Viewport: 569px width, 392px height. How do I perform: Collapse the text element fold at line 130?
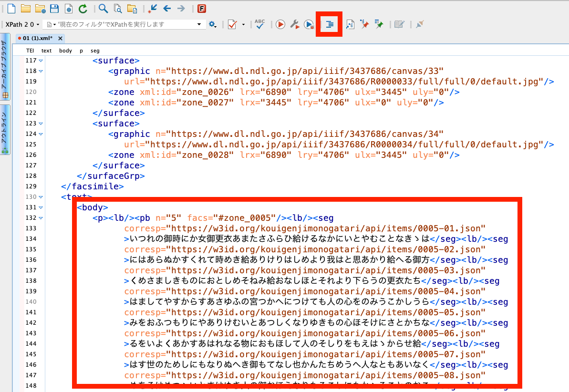click(41, 197)
